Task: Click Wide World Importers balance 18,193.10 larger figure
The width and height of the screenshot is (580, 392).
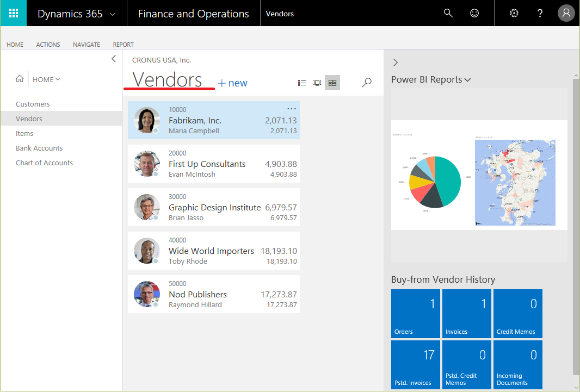Action: 279,251
